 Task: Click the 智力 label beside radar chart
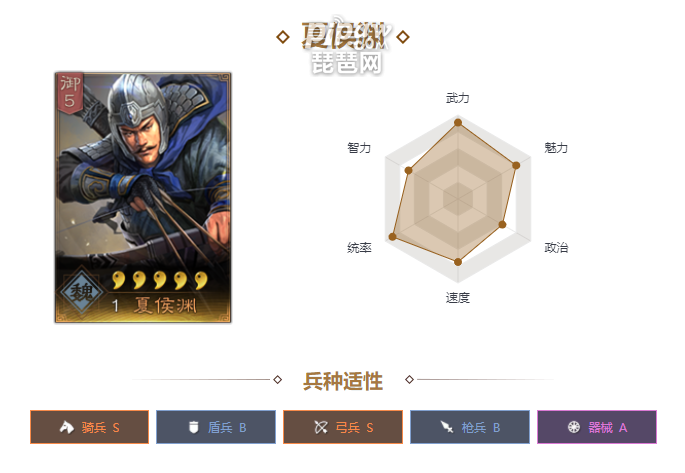pos(359,148)
